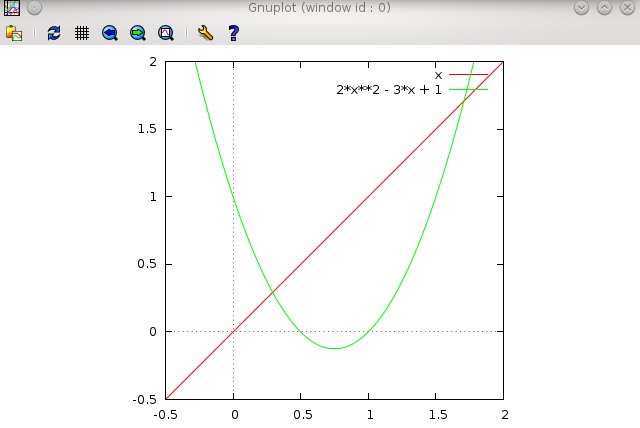The width and height of the screenshot is (640, 428).
Task: Toggle the grid display icon
Action: tap(82, 33)
